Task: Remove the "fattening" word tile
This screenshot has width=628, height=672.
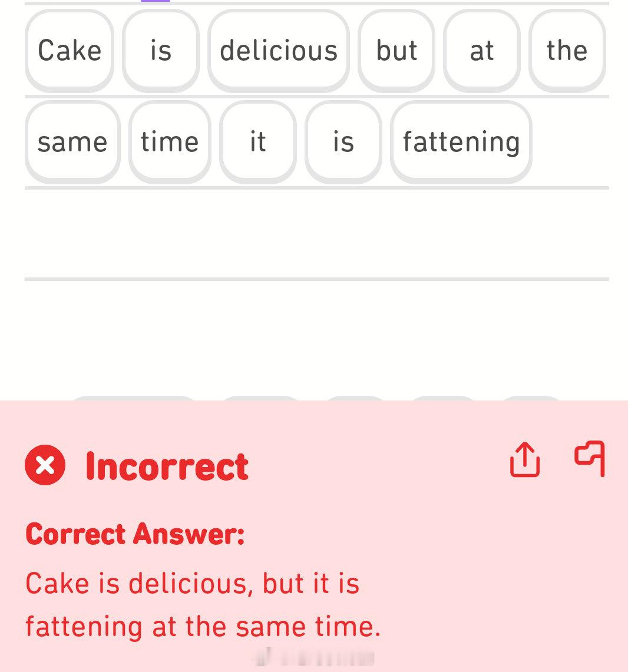Action: click(x=461, y=142)
